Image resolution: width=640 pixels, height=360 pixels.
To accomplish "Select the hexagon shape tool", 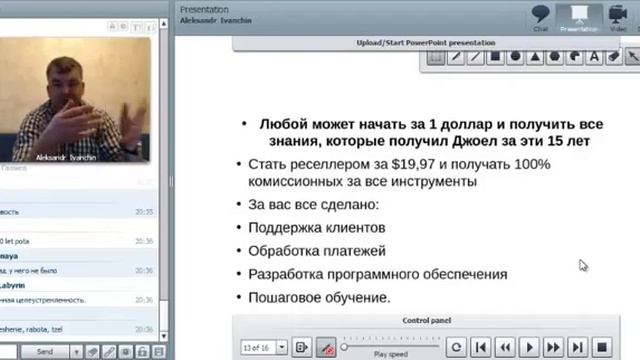I will point(555,57).
